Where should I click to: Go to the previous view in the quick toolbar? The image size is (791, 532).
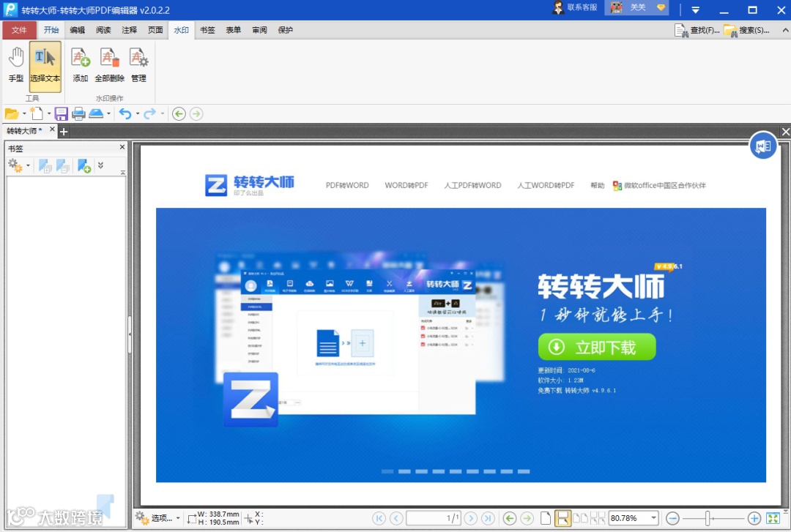coord(179,114)
